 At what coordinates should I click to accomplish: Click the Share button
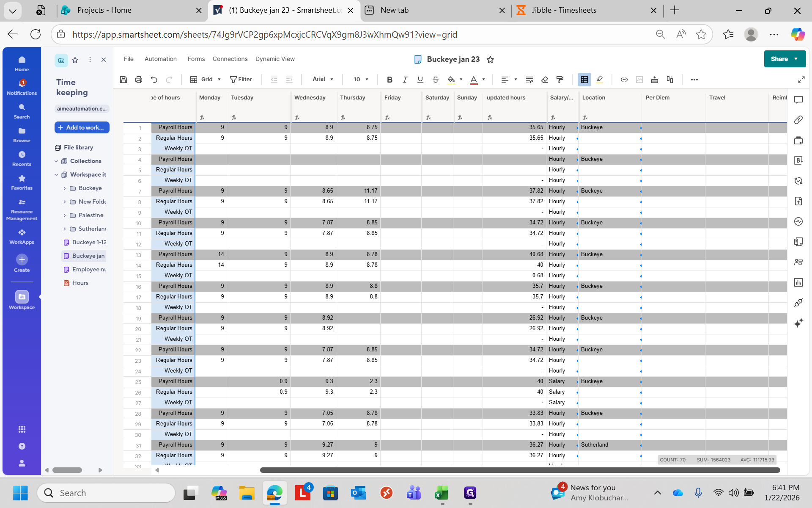(779, 59)
